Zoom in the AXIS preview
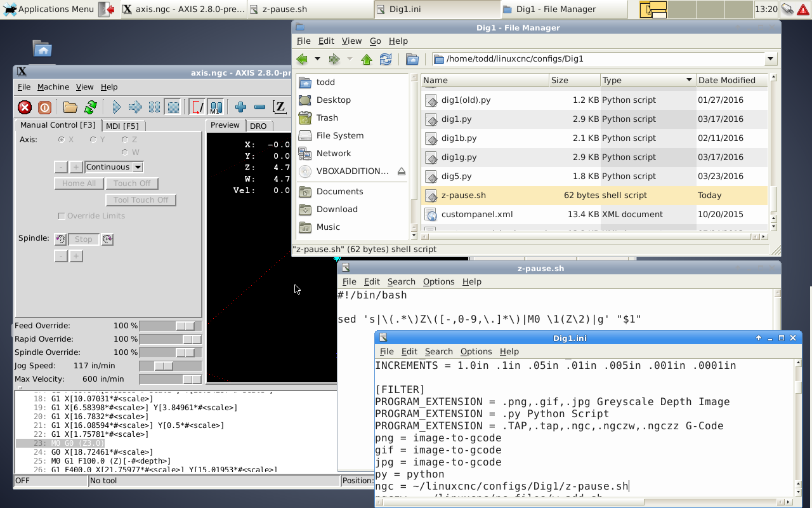This screenshot has height=508, width=812. tap(240, 107)
